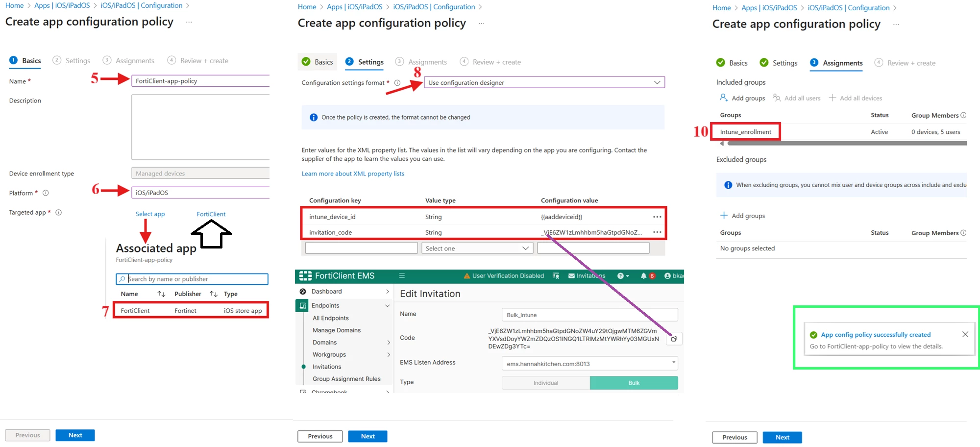Click the {{aaddeviceid}} configuration value
Viewport: 980px width, 447px height.
[562, 217]
